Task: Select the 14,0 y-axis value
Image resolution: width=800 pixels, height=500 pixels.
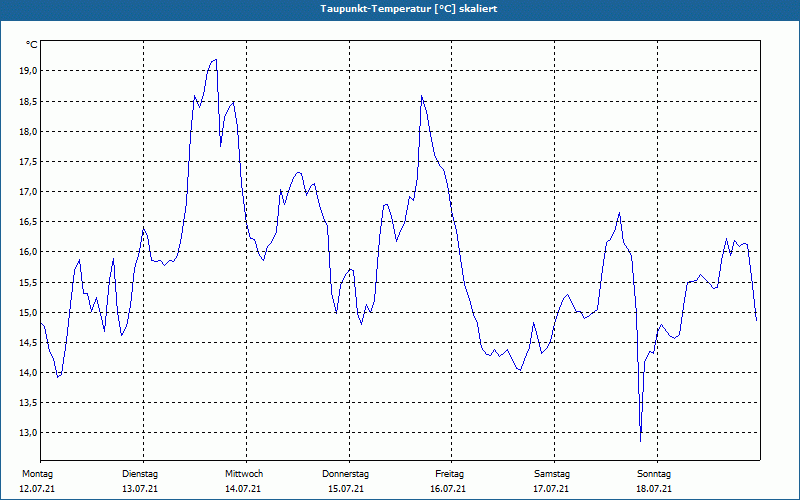Action: pyautogui.click(x=28, y=372)
